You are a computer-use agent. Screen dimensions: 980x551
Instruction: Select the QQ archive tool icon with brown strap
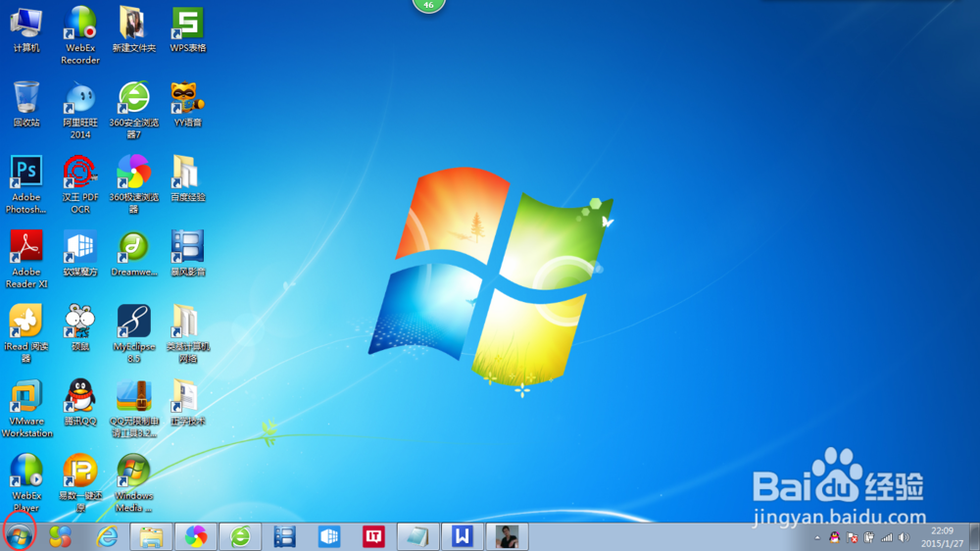click(133, 409)
